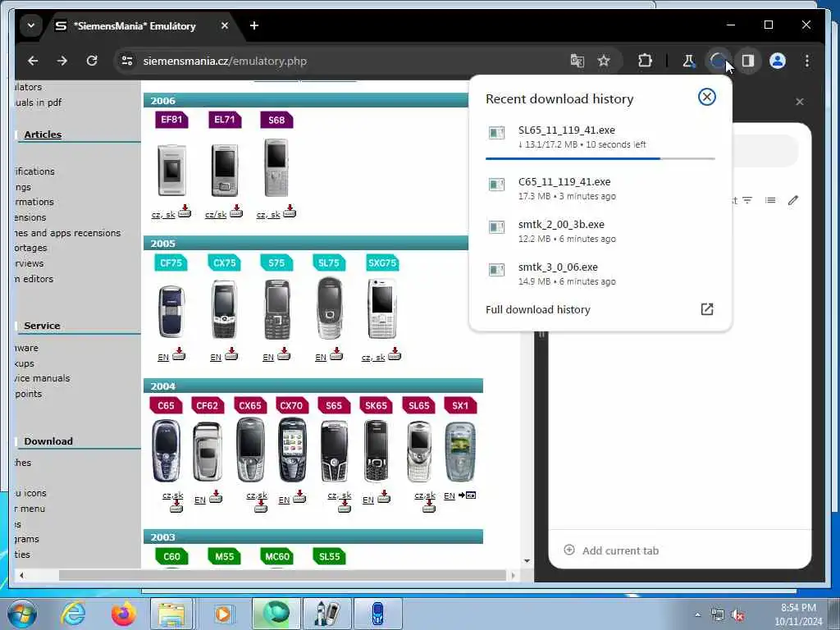Click the SK65 EN link
This screenshot has width=840, height=630.
click(x=368, y=500)
